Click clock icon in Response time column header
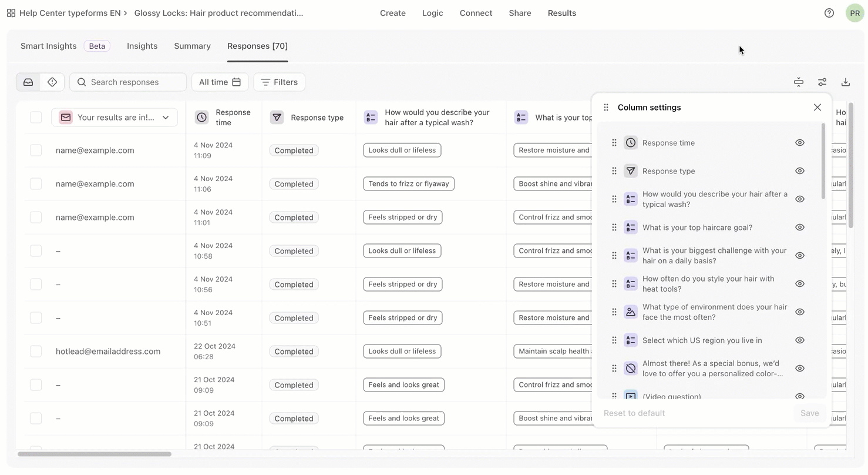868x475 pixels. (x=201, y=118)
